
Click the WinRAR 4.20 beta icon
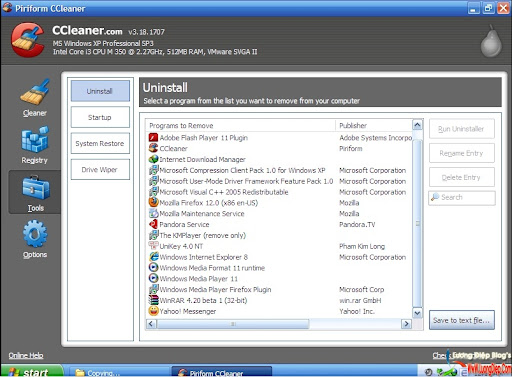point(153,300)
